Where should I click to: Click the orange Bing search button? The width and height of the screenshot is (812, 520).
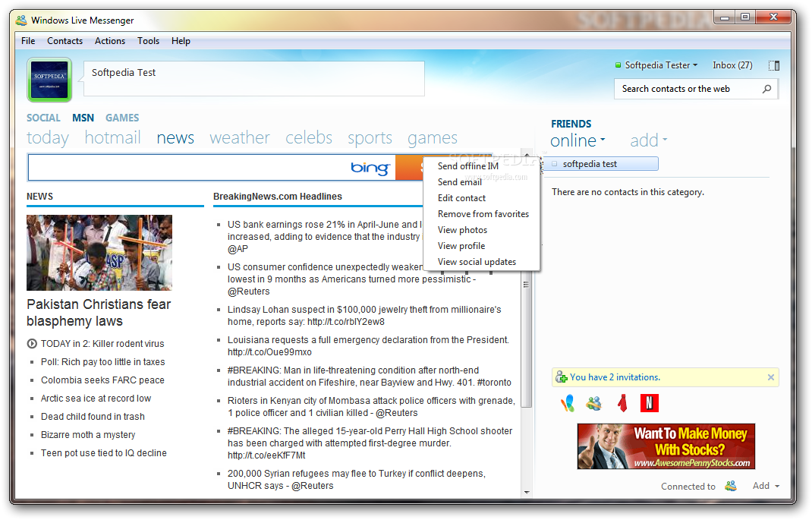point(410,167)
